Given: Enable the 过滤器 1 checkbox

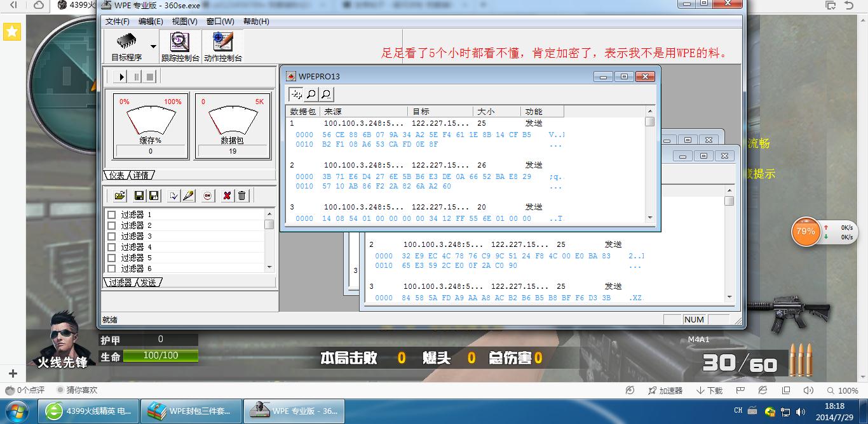Looking at the screenshot, I should click(112, 215).
